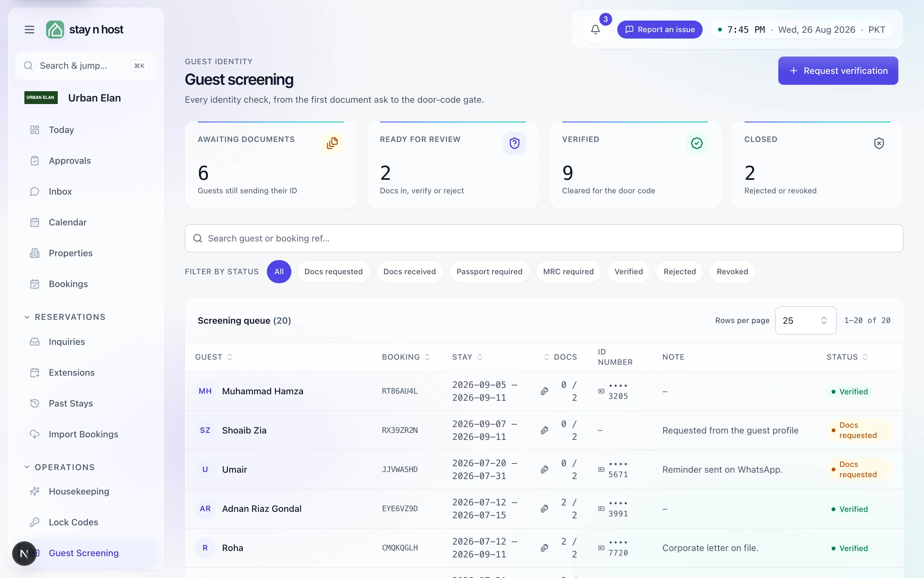Screen dimensions: 924x578
Task: Open Muhammad Hamza's guest record
Action: tap(262, 391)
